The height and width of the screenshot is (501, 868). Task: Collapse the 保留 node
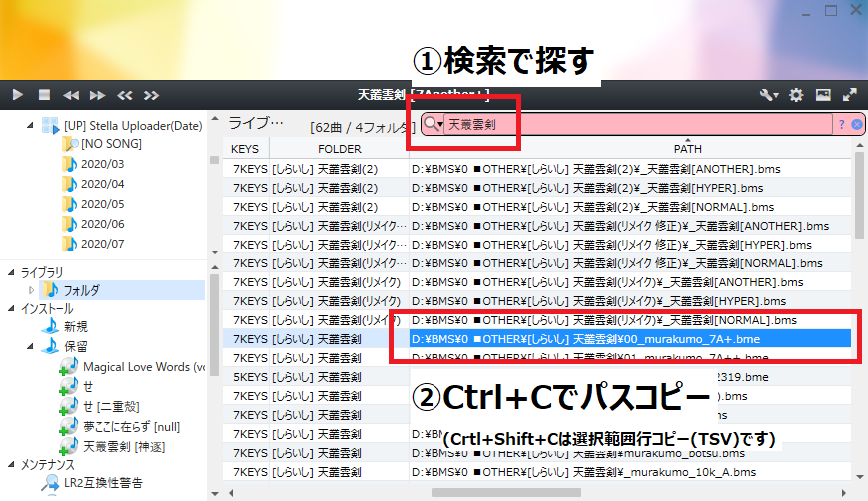30,346
